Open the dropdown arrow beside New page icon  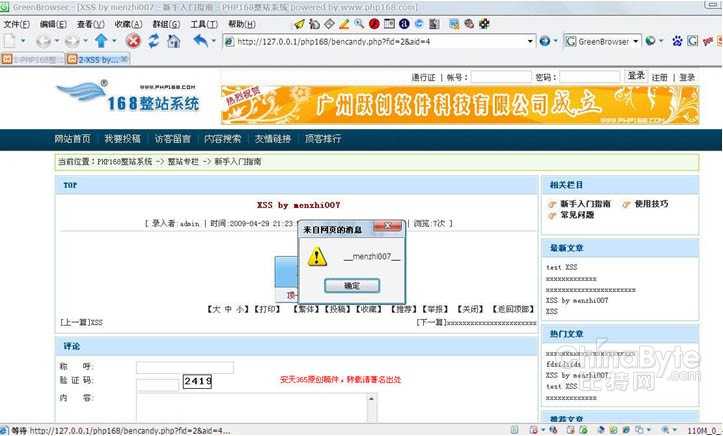coord(23,41)
